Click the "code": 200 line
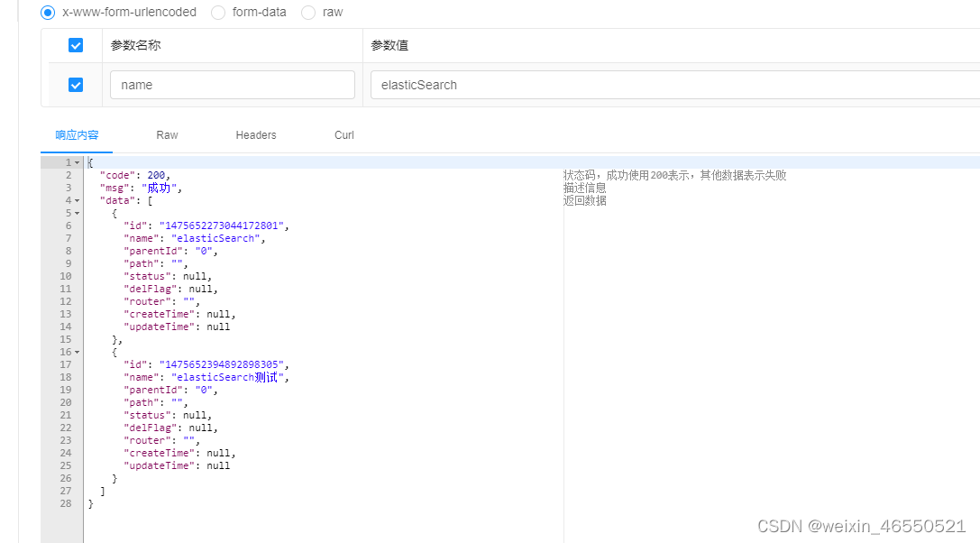This screenshot has width=980, height=543. (135, 175)
